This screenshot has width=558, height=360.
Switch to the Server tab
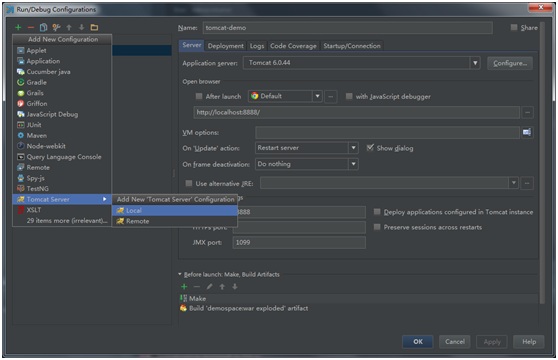pyautogui.click(x=192, y=45)
